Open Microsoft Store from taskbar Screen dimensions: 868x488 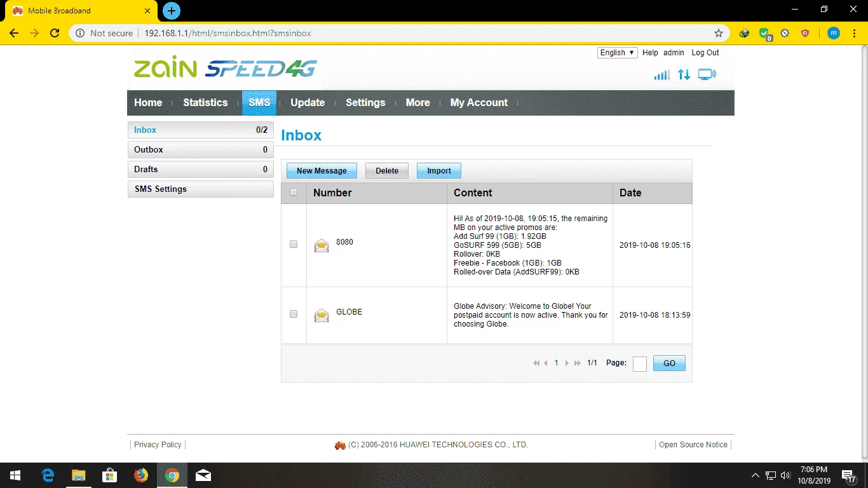(109, 475)
